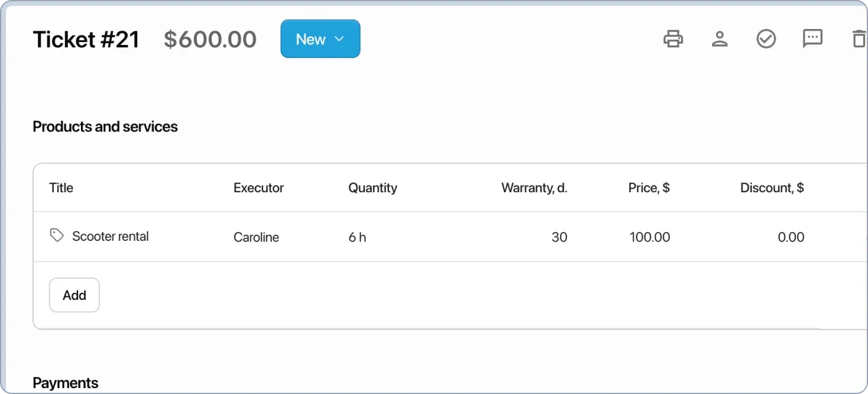Delete the ticket using the trash icon
Viewport: 868px width, 394px height.
858,38
